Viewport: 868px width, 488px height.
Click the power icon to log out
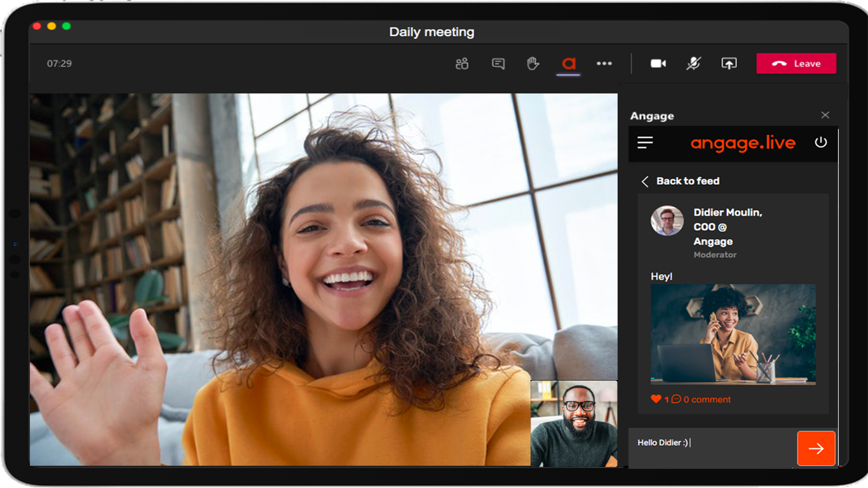click(821, 142)
